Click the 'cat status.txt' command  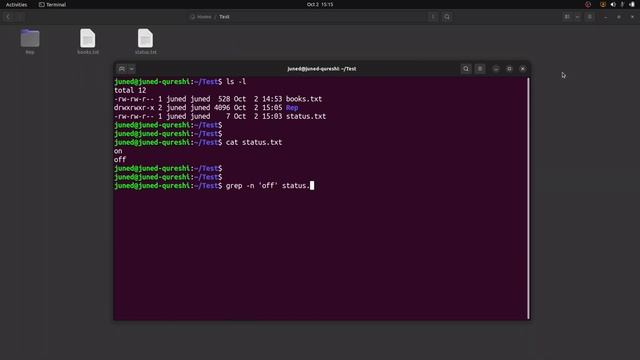pos(254,142)
